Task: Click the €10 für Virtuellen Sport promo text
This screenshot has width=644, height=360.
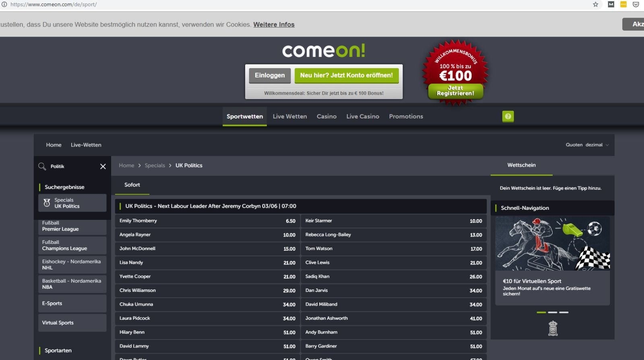Action: [x=532, y=281]
